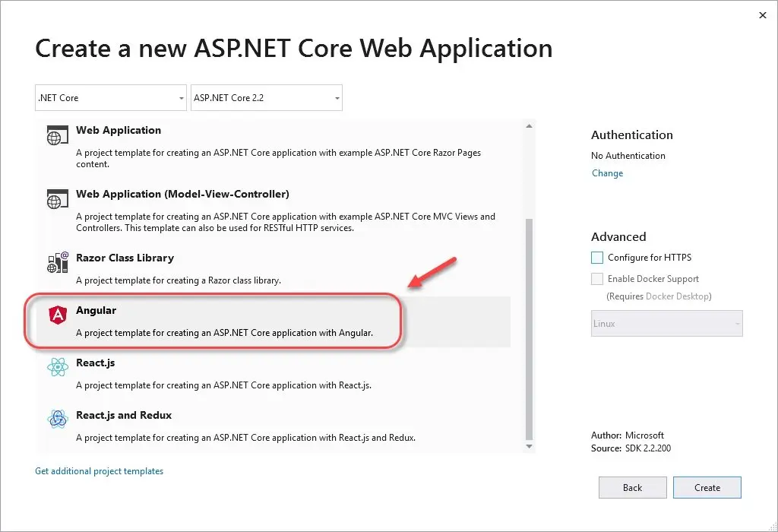Select the Razor Class Library title
The width and height of the screenshot is (778, 532).
(x=125, y=258)
